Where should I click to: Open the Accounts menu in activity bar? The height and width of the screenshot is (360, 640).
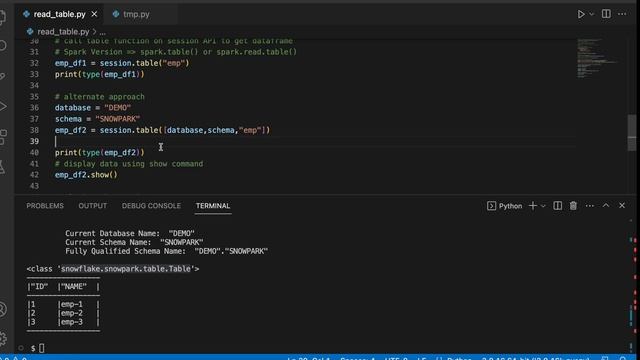(x=2, y=309)
